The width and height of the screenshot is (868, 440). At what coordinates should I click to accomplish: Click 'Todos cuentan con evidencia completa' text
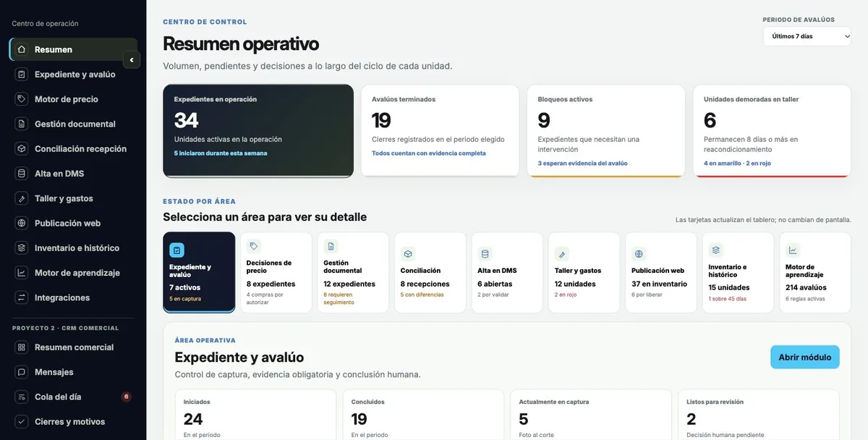[x=429, y=153]
